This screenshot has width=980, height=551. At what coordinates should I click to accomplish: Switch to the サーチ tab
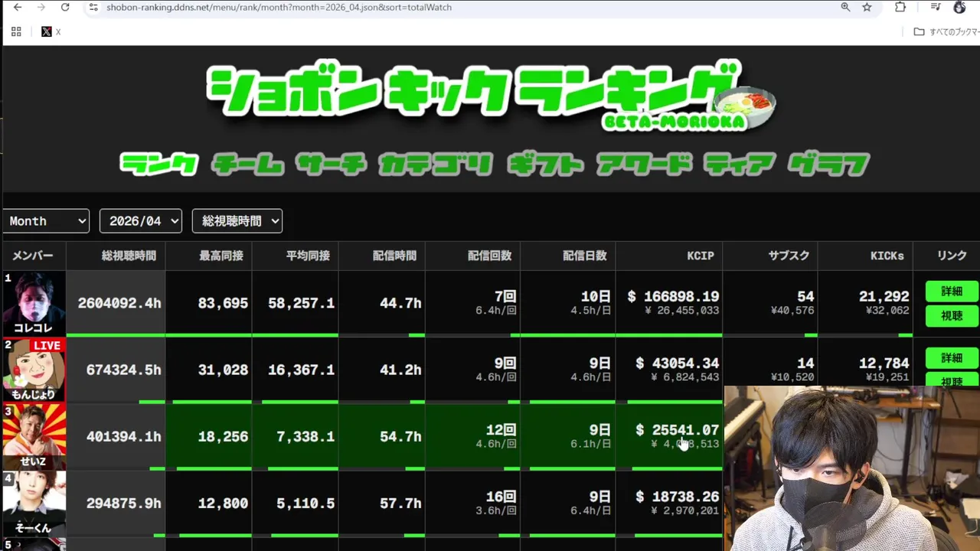point(331,164)
